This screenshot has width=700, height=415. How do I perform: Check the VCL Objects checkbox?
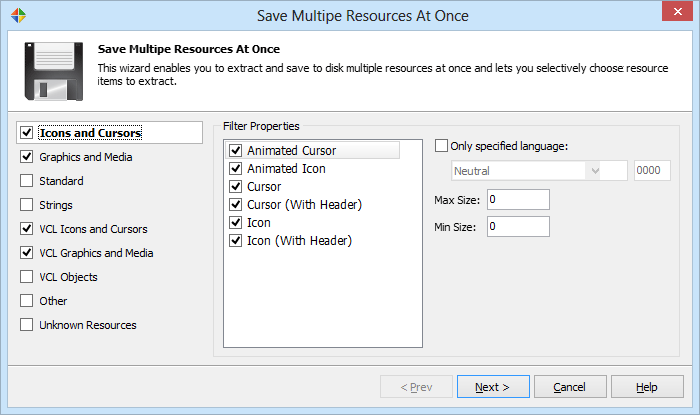[26, 277]
